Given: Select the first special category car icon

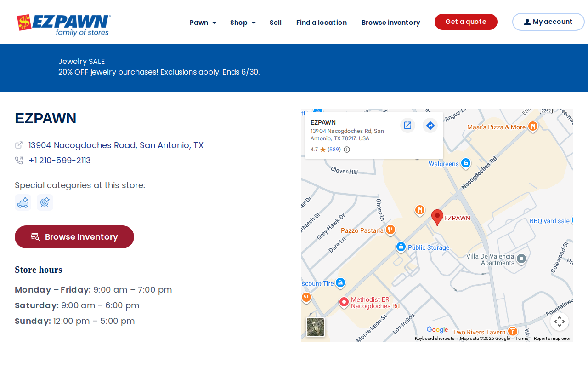Looking at the screenshot, I should 23,202.
